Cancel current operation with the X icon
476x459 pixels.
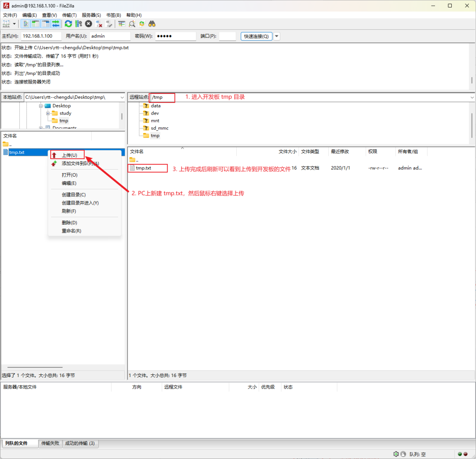pos(89,24)
